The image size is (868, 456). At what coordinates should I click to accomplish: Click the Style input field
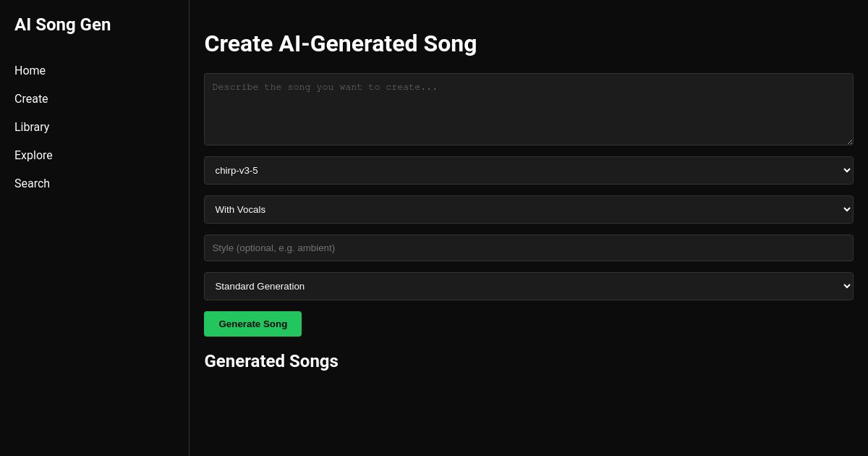tap(528, 248)
